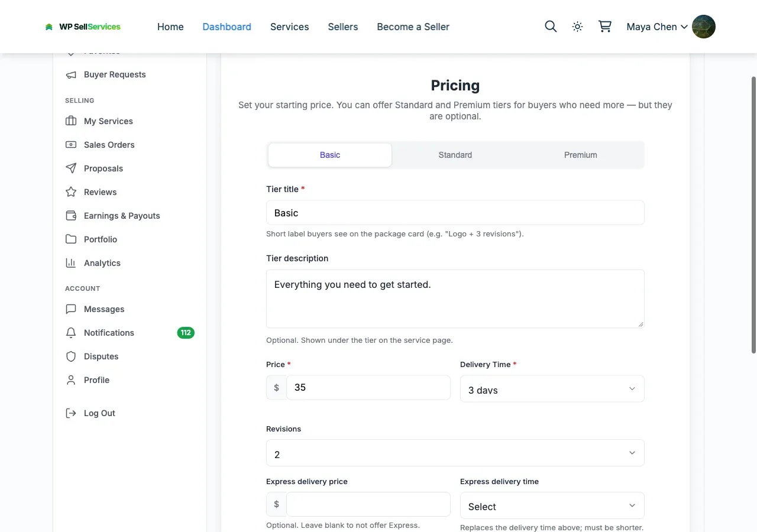Open the Express delivery time dropdown
757x532 pixels.
552,506
